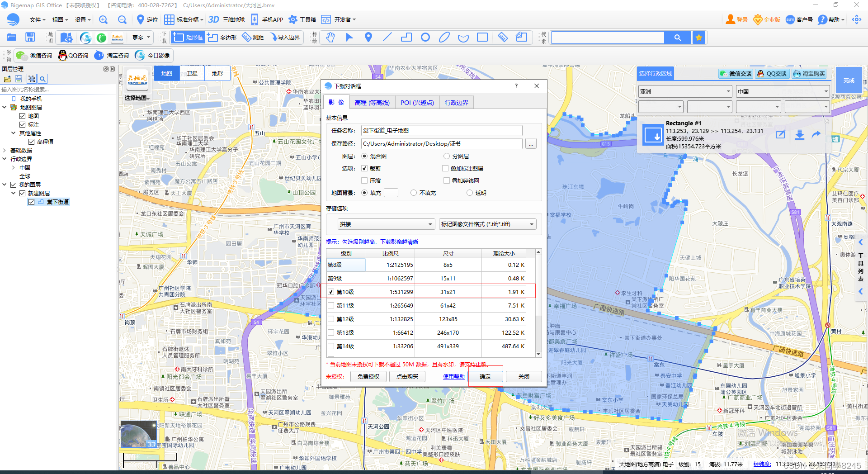
Task: Open the 3D globe view
Action: point(226,19)
